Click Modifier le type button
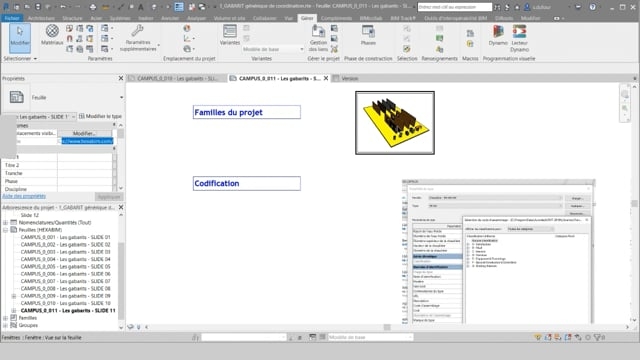This screenshot has height=360, width=640. pos(100,116)
